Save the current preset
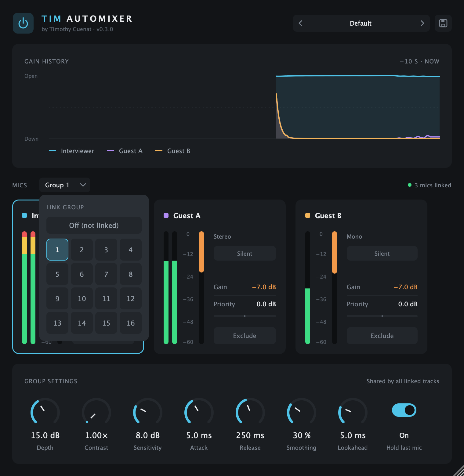 [x=443, y=23]
